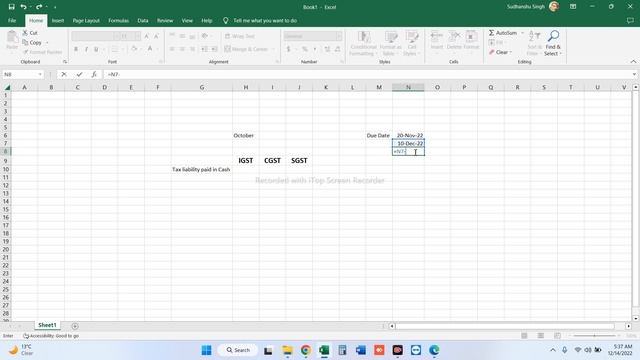Image resolution: width=640 pixels, height=360 pixels.
Task: Click the horizontal scrollbar track
Action: tap(504, 326)
